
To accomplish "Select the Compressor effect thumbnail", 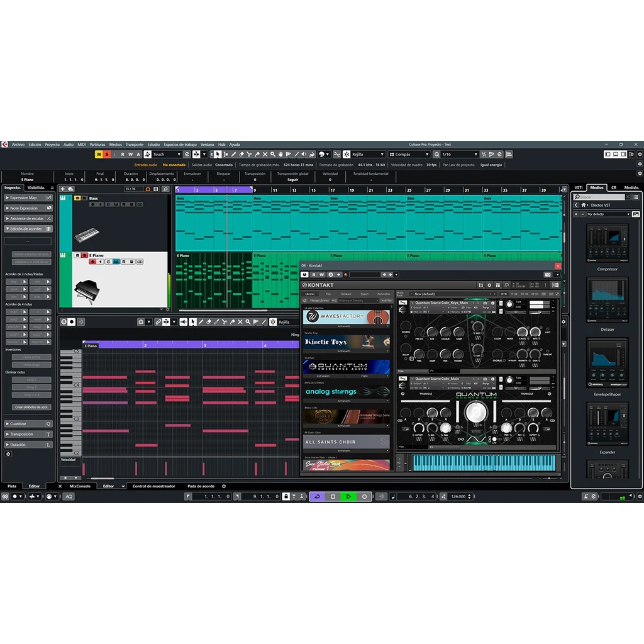I will click(607, 243).
